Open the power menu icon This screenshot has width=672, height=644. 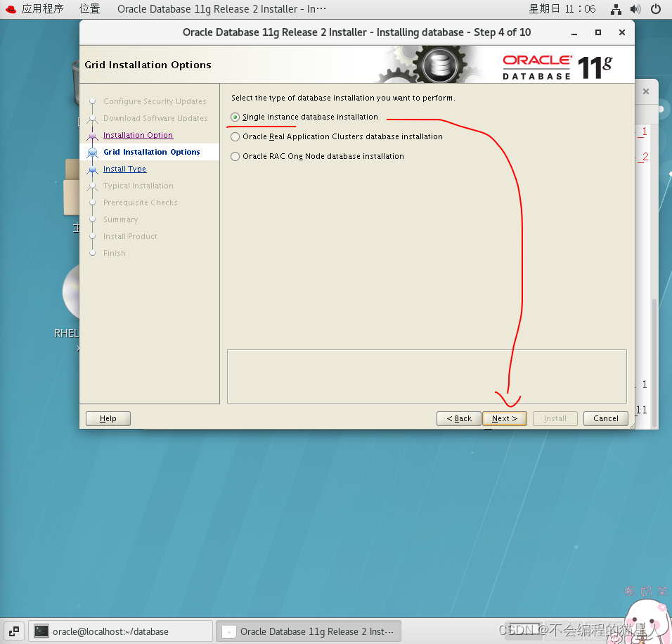coord(656,9)
